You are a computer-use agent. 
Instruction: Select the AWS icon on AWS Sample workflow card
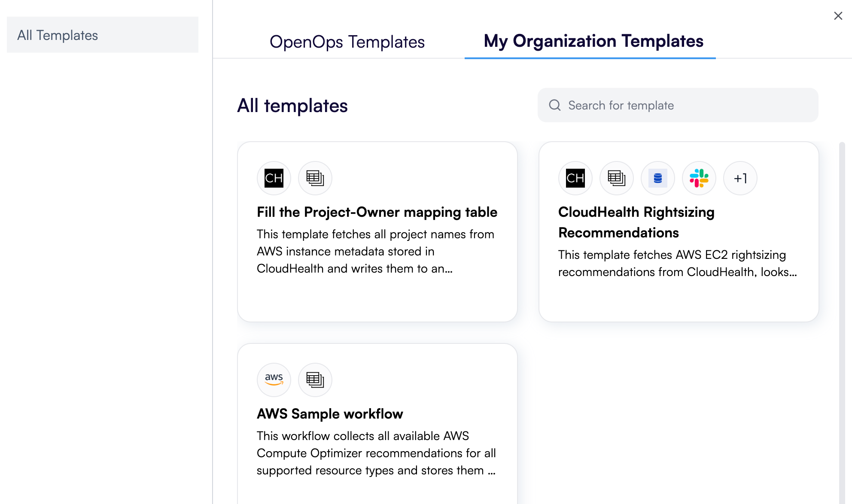pos(274,380)
